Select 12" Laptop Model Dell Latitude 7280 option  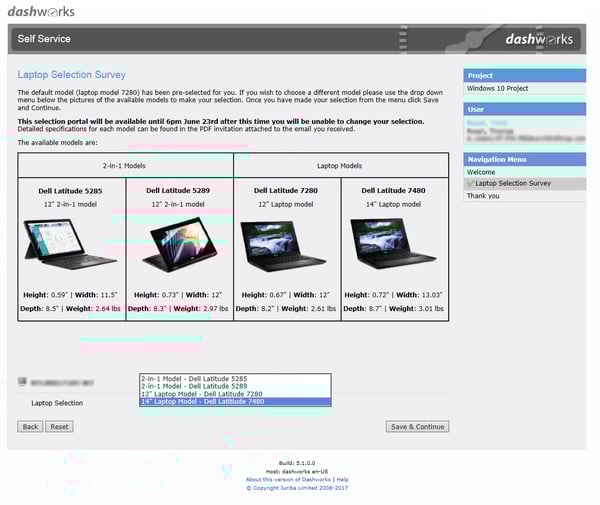pyautogui.click(x=235, y=394)
